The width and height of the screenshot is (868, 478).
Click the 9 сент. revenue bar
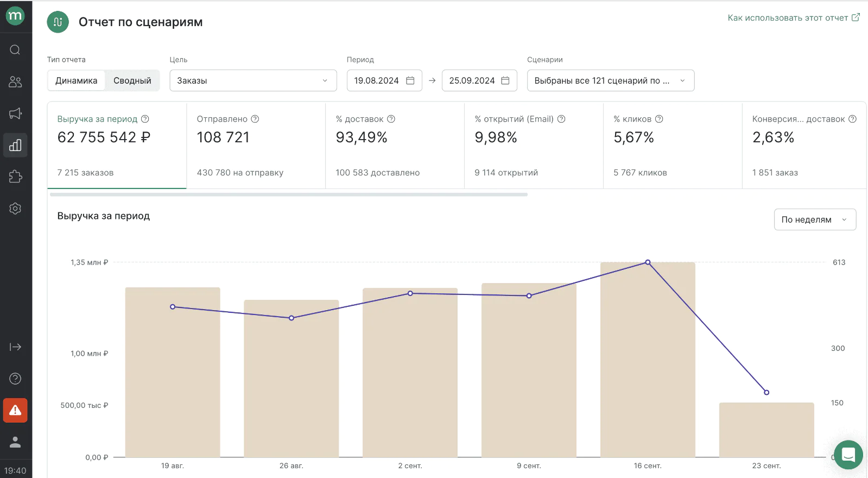point(529,370)
